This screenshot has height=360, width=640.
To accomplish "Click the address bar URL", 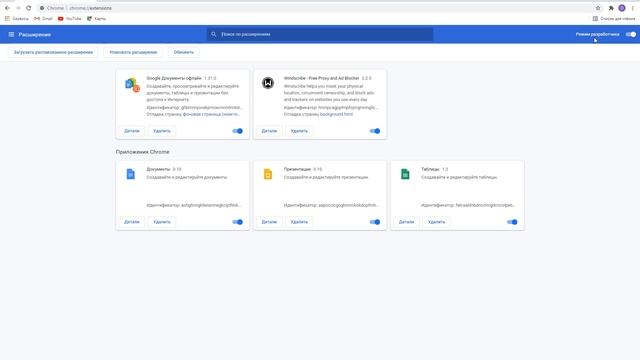I will pyautogui.click(x=91, y=8).
